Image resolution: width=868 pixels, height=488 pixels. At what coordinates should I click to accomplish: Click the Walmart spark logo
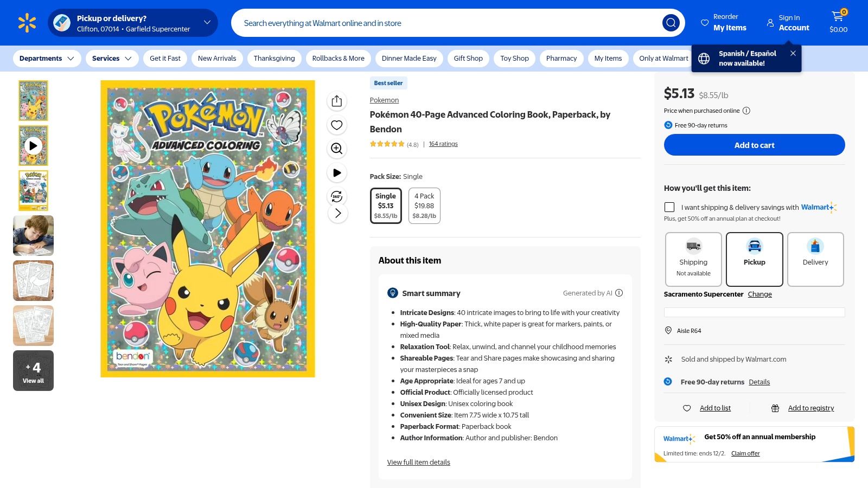(x=25, y=22)
